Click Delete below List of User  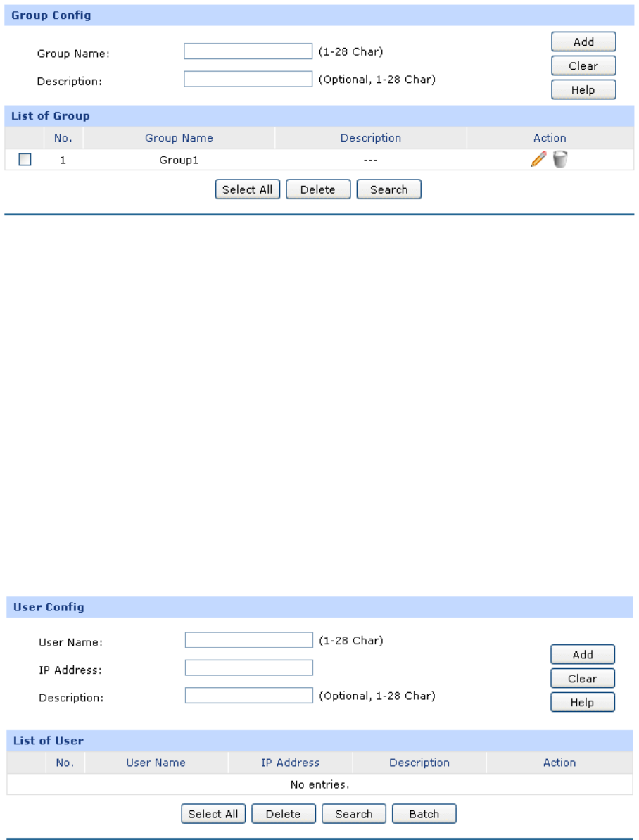[284, 814]
